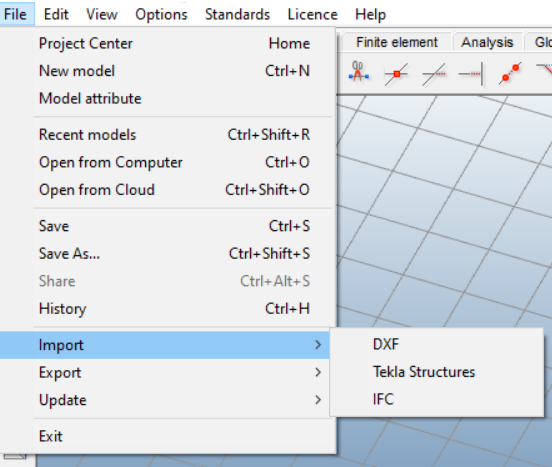Open the Edit menu
The height and width of the screenshot is (467, 552).
click(x=56, y=14)
